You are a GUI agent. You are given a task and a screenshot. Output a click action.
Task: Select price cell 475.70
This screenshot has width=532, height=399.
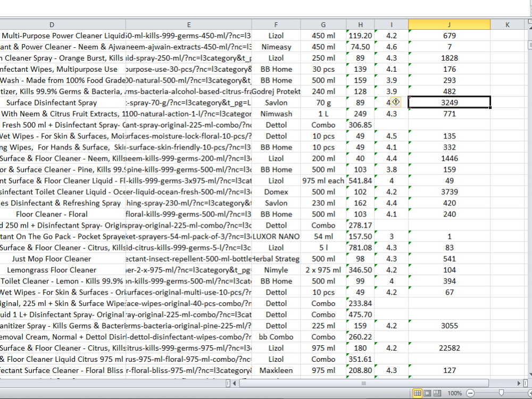click(360, 314)
